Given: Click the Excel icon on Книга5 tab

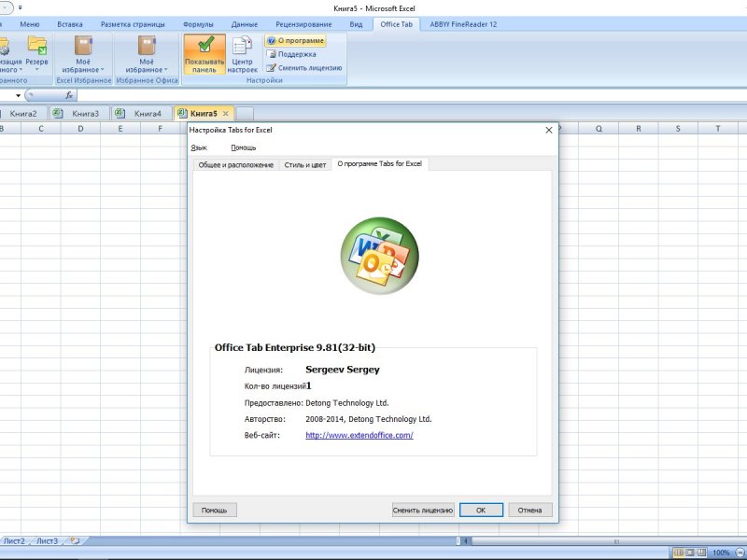Looking at the screenshot, I should pyautogui.click(x=181, y=113).
